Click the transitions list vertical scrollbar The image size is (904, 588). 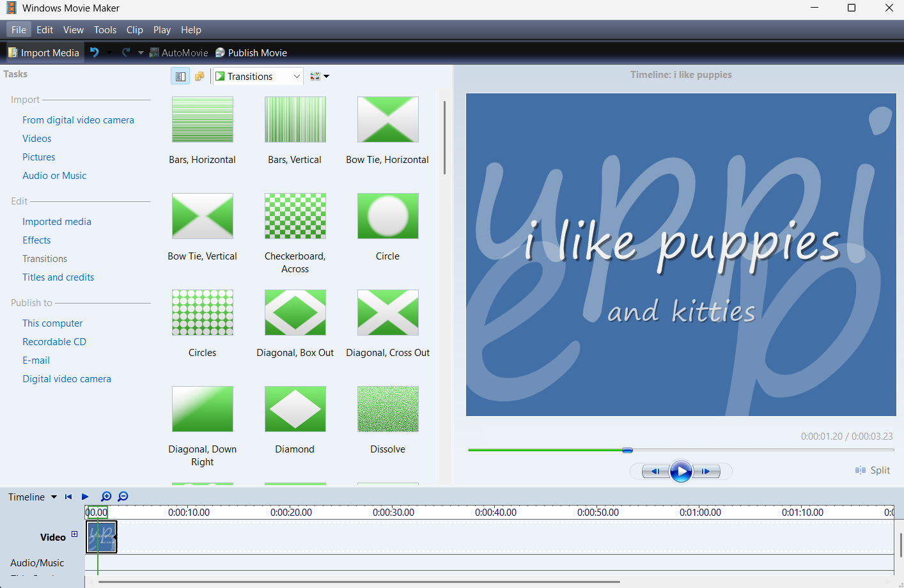coord(444,137)
